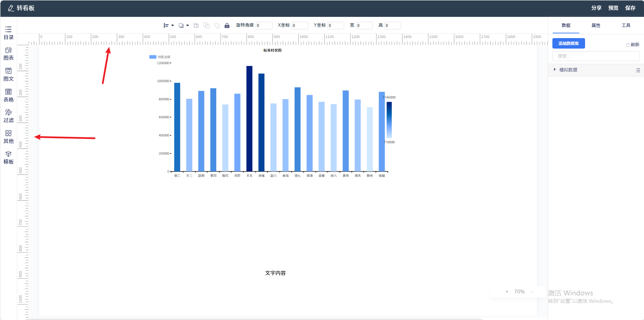The width and height of the screenshot is (644, 320).
Task: Click the 添加数据集 button
Action: click(569, 43)
